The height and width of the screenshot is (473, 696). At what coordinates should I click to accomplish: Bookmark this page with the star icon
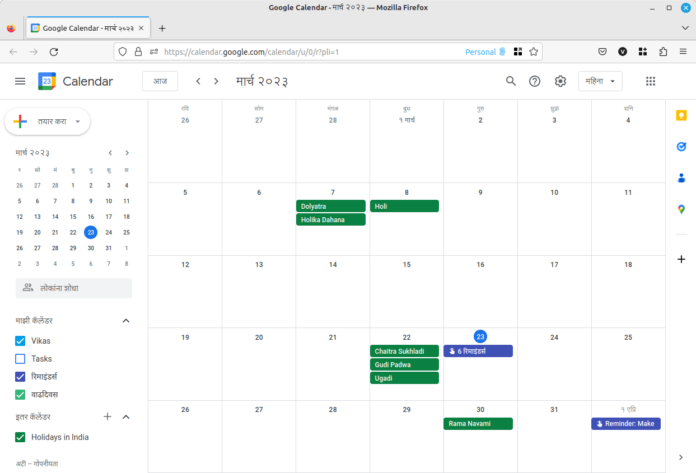[x=534, y=52]
